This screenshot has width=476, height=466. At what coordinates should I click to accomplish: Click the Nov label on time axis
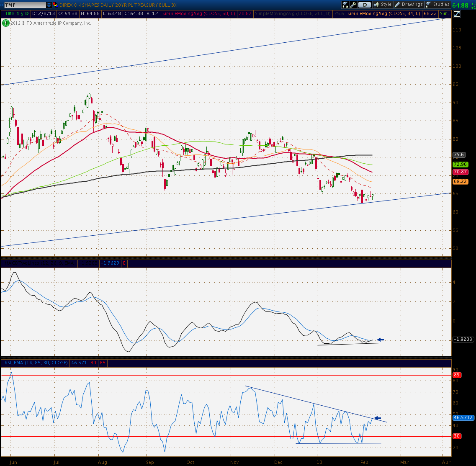click(x=234, y=462)
